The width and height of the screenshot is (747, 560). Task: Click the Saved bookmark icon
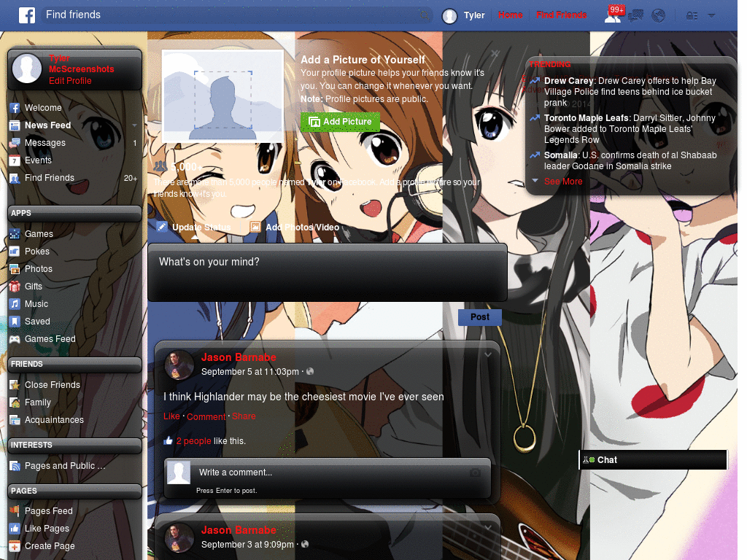point(15,322)
